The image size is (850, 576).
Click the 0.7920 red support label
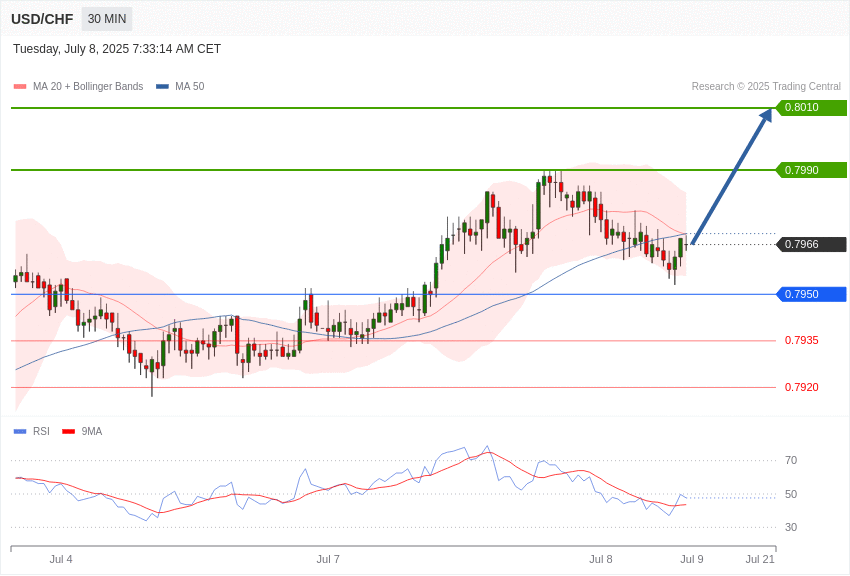pos(802,387)
